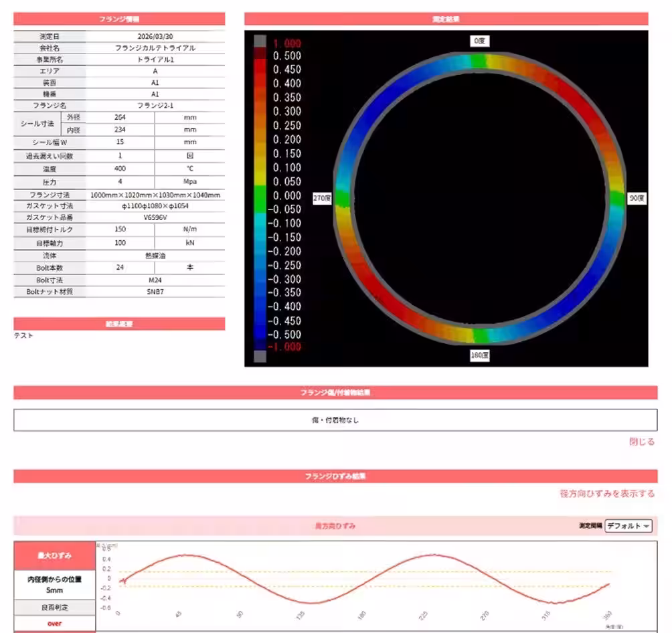Click the 測定結果 header above heatmap
The height and width of the screenshot is (633, 672).
coord(446,19)
